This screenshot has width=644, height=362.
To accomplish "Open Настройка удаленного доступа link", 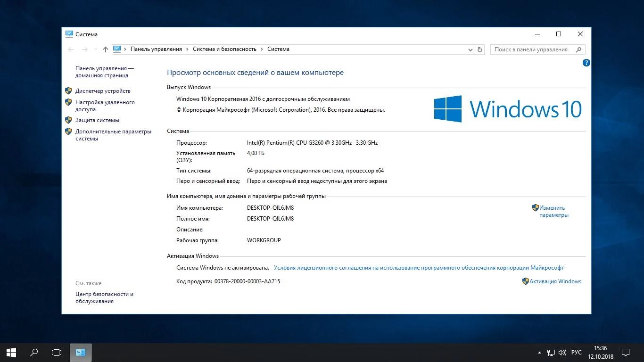I will 105,106.
